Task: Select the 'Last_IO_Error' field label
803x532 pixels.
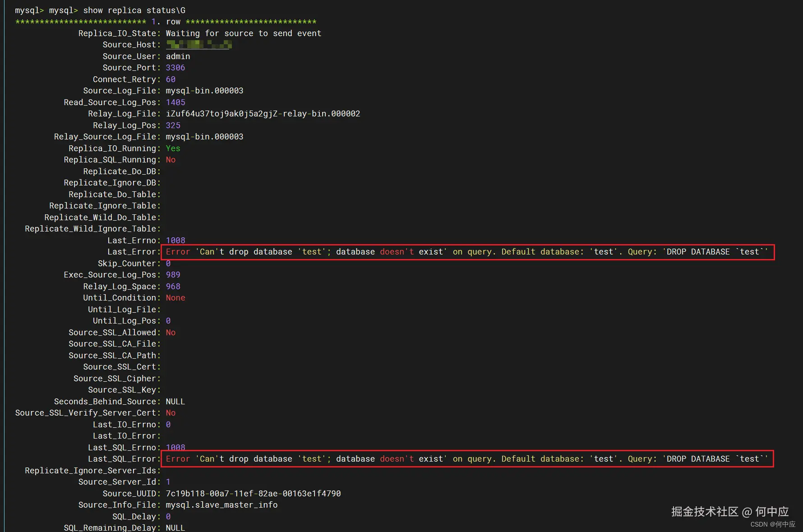Action: [125, 436]
